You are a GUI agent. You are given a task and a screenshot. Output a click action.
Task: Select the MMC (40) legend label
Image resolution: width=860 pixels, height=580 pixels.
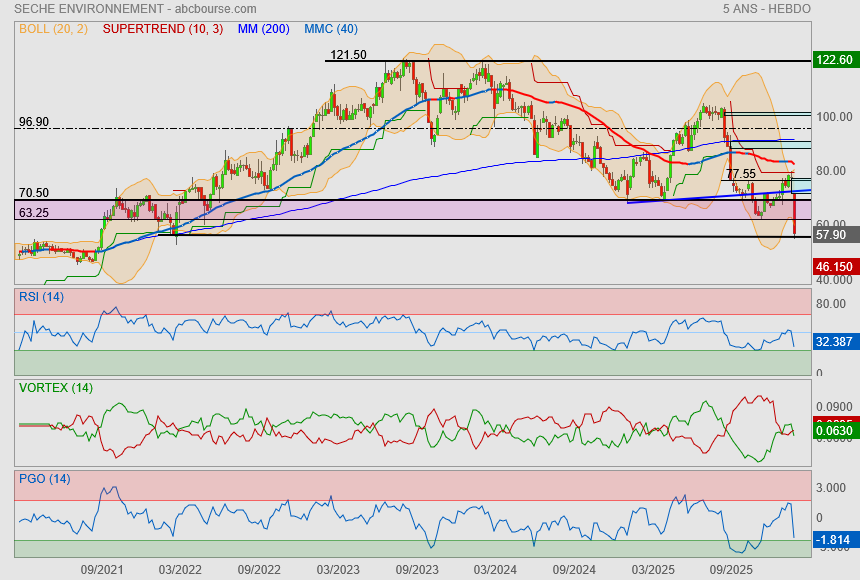point(332,29)
